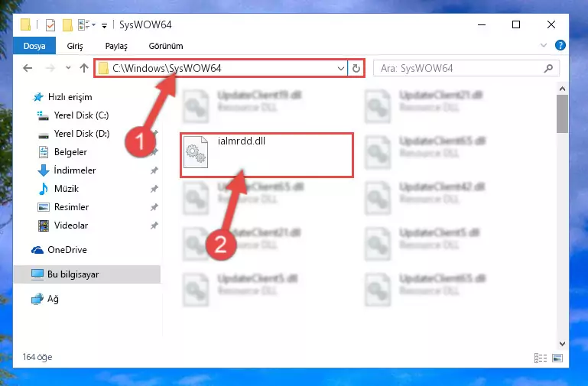The image size is (588, 386).
Task: Click New folder icon in title bar
Action: 67,25
